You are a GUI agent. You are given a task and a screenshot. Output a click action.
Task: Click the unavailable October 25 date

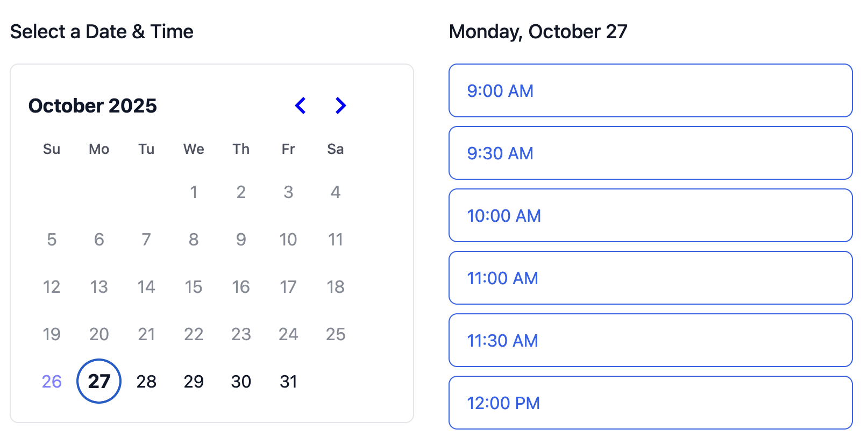pos(336,334)
